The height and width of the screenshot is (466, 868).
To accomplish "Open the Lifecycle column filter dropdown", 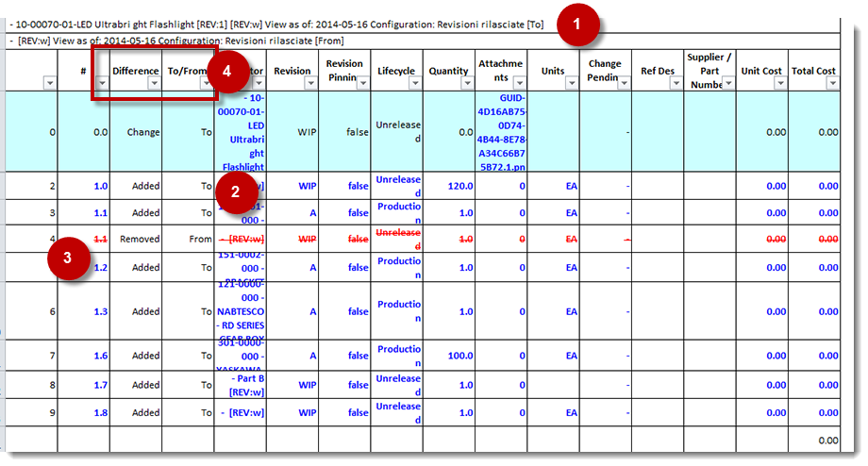I will [x=415, y=83].
